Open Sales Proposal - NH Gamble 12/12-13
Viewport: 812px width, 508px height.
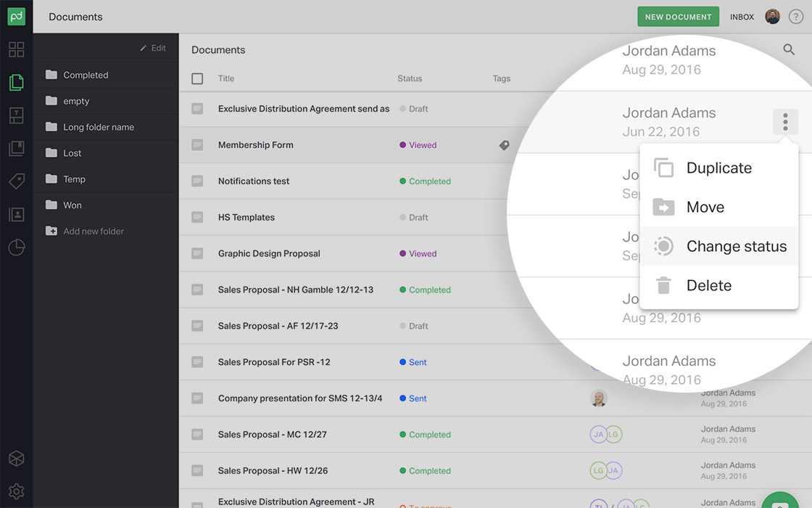click(x=296, y=290)
